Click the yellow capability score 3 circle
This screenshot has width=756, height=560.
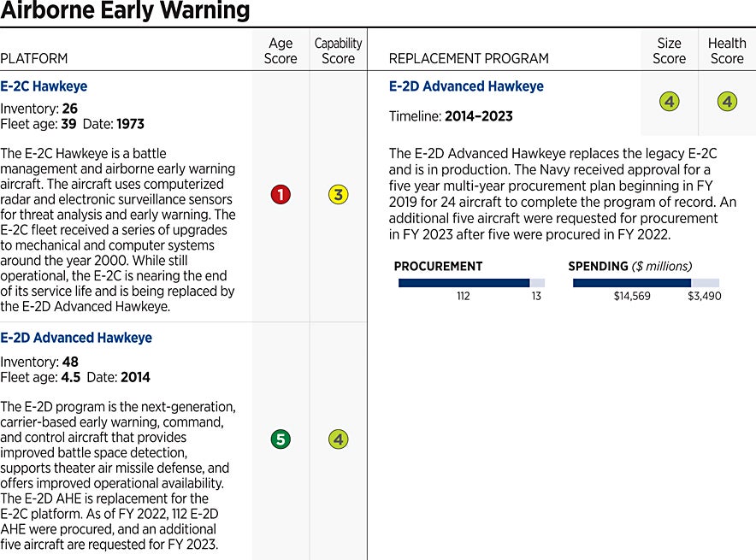click(338, 195)
